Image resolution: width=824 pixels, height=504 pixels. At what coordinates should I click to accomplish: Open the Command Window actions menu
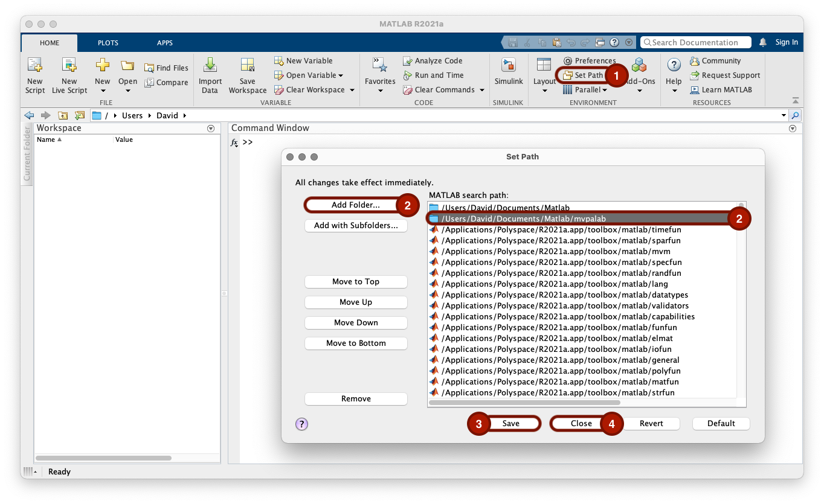793,129
